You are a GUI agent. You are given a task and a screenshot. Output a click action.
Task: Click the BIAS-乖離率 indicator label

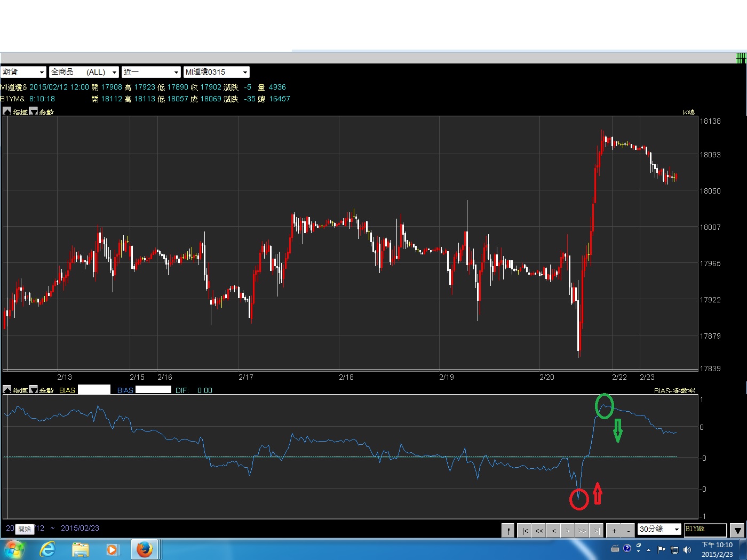674,390
